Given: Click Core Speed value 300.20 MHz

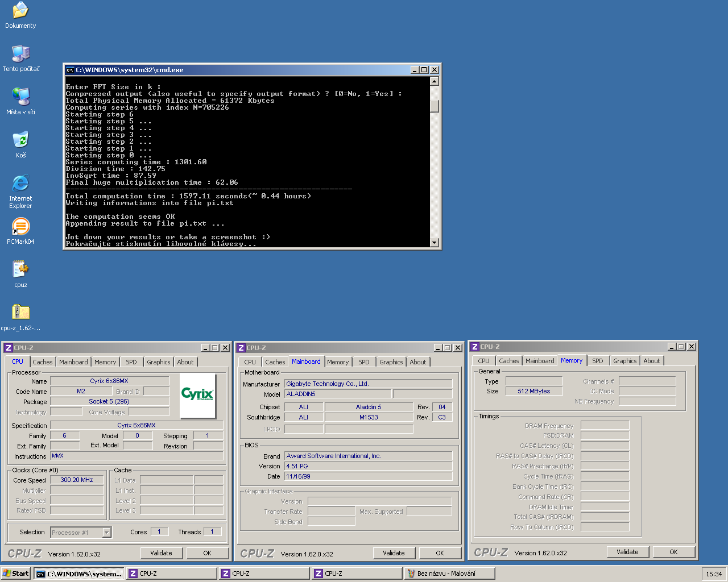Looking at the screenshot, I should [77, 480].
